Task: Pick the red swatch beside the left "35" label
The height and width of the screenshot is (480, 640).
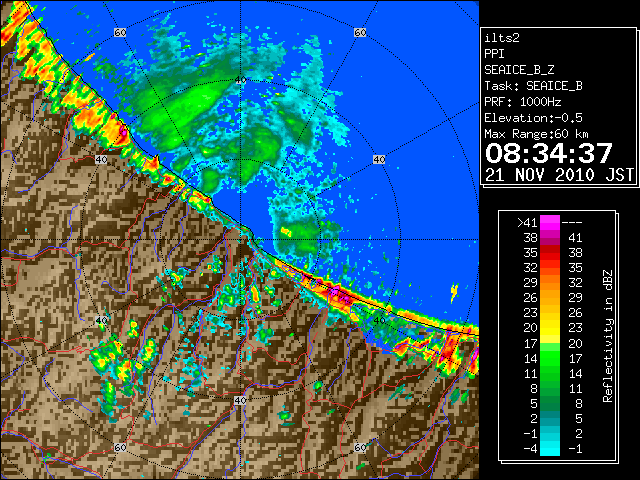Action: tap(550, 253)
